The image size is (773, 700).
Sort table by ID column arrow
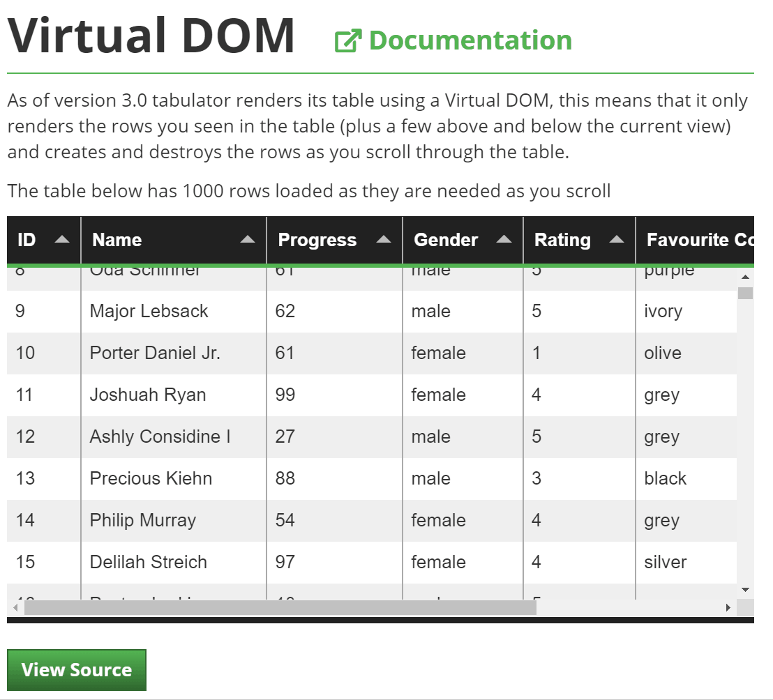coord(62,239)
